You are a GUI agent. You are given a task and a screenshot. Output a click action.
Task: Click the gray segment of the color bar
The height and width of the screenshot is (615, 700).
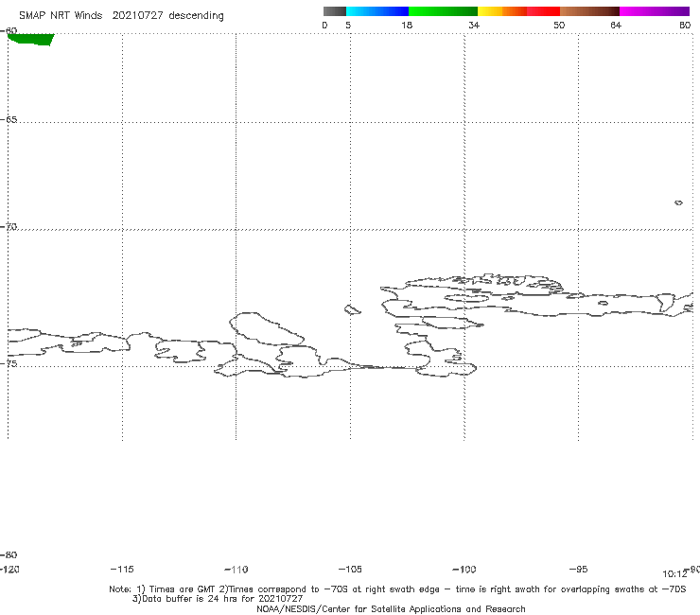click(334, 11)
